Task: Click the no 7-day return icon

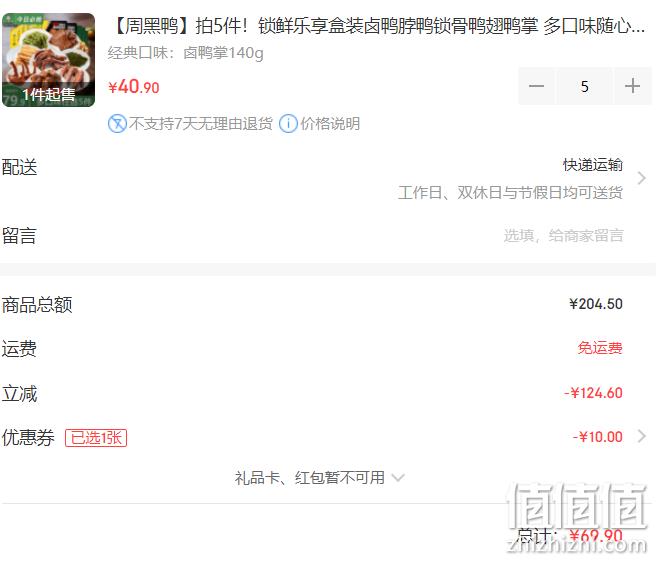Action: click(x=117, y=123)
